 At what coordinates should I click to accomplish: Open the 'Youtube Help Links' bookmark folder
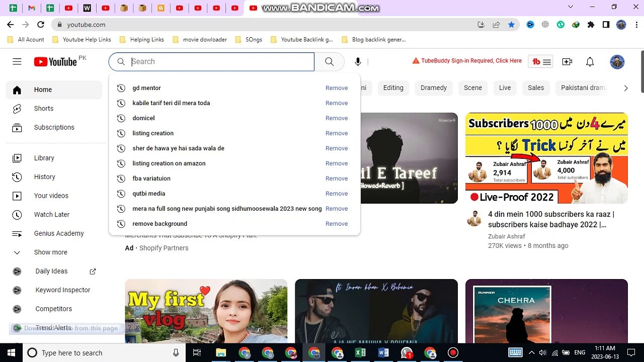82,39
